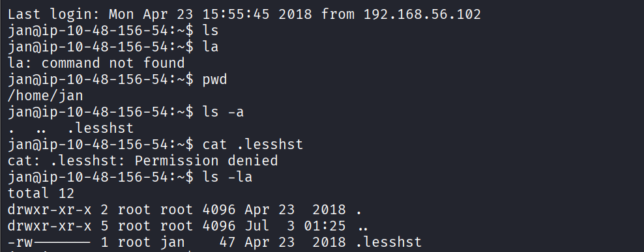Click the 'total 12' output line
This screenshot has width=644, height=252.
(x=41, y=193)
